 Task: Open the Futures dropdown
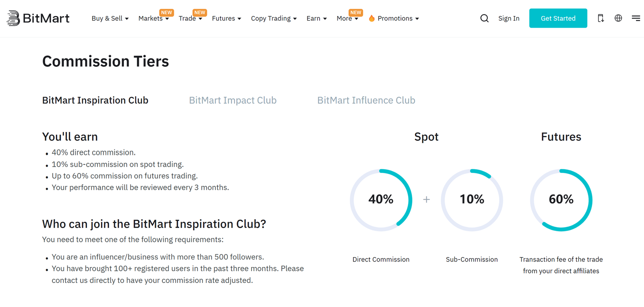click(226, 19)
